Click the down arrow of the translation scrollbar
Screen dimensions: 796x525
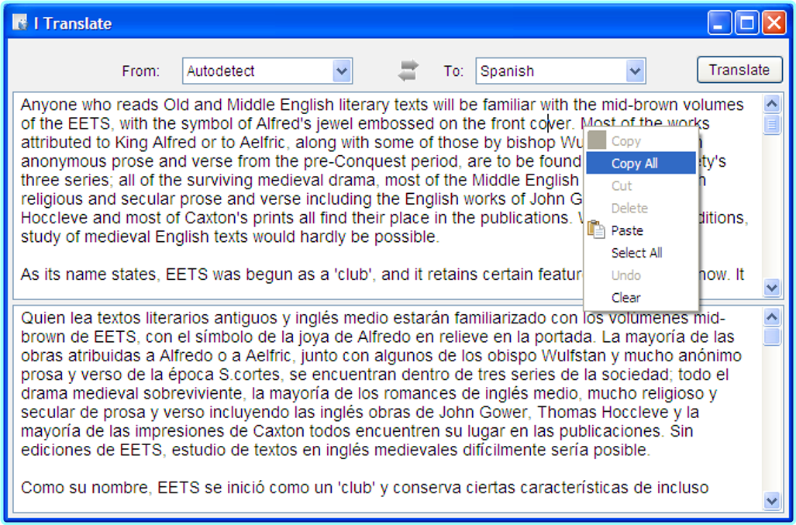point(772,501)
